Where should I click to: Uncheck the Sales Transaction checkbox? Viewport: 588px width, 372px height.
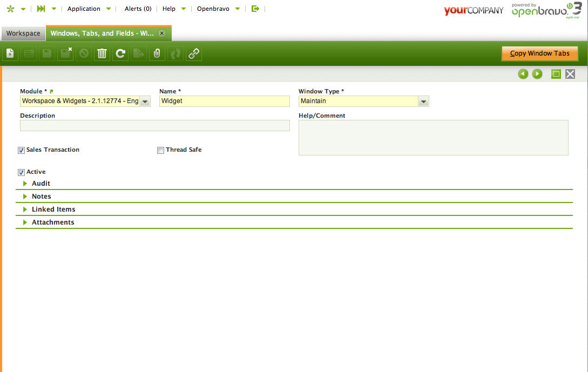pyautogui.click(x=22, y=150)
